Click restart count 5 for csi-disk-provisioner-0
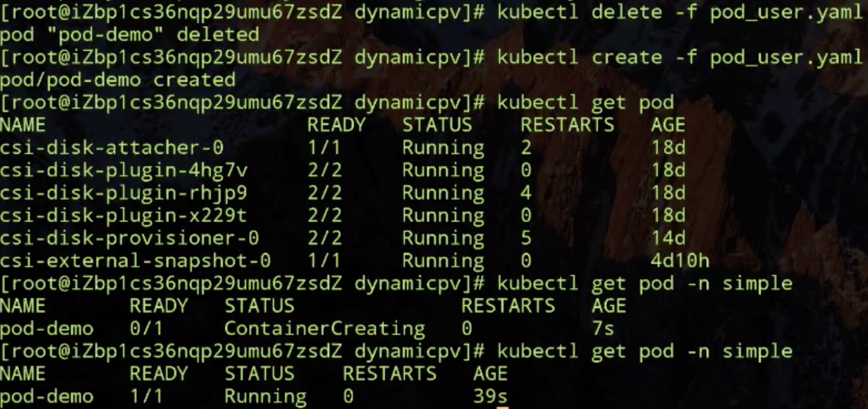The height and width of the screenshot is (409, 868). coord(526,238)
